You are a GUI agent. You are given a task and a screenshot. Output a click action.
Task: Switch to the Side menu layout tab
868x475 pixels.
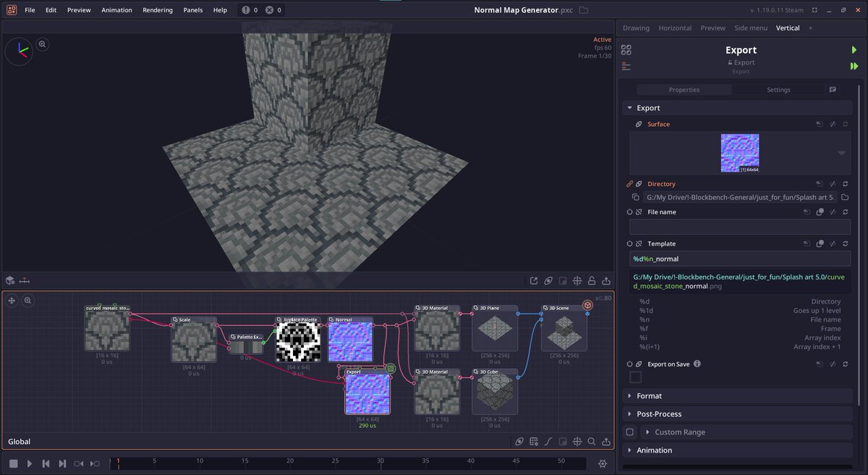click(751, 28)
